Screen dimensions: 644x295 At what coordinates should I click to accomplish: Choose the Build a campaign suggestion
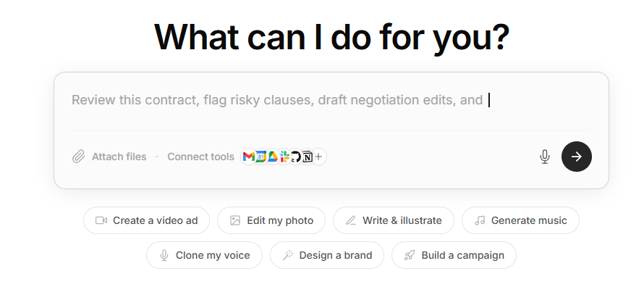(x=454, y=255)
